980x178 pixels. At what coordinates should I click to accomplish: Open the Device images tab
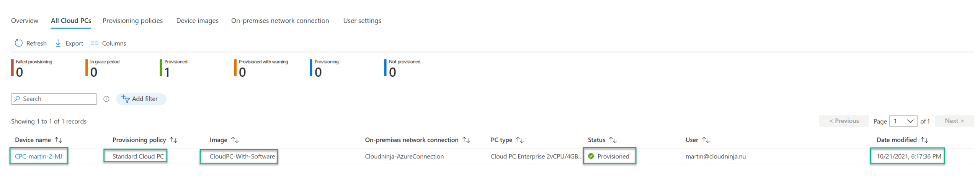(197, 21)
